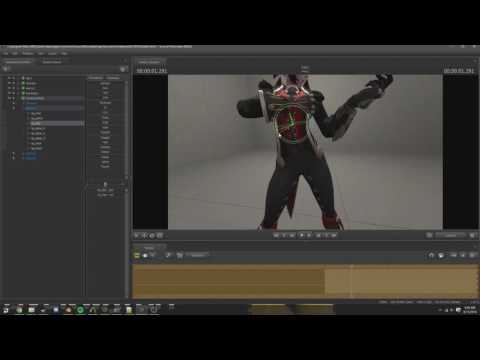Open the Windows menu
The height and width of the screenshot is (360, 480).
pos(28,53)
